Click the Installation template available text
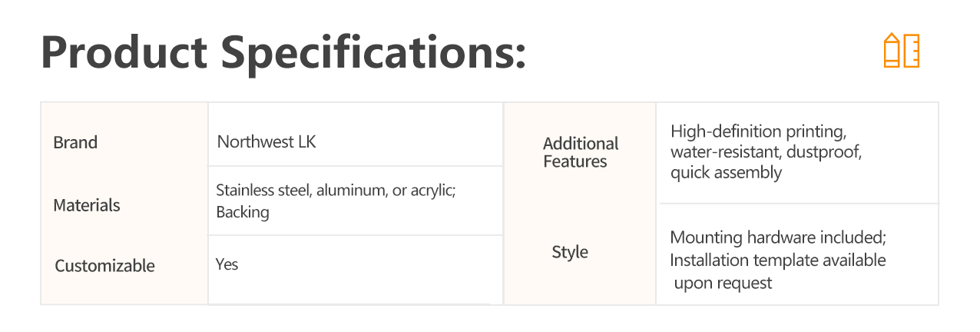 tap(778, 261)
